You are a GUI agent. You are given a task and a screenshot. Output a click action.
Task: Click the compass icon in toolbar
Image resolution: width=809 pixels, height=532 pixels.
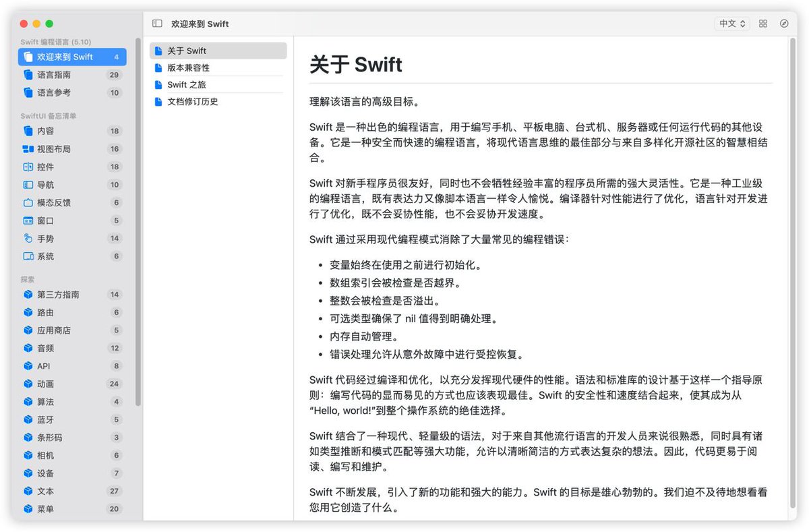[784, 24]
